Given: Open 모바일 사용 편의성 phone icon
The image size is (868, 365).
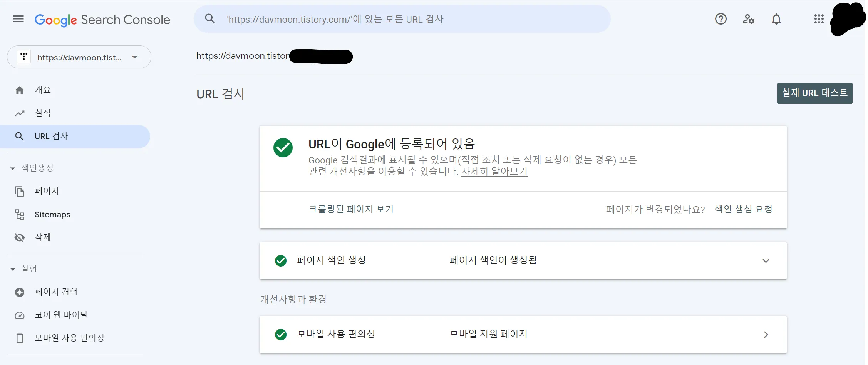Looking at the screenshot, I should [x=19, y=338].
